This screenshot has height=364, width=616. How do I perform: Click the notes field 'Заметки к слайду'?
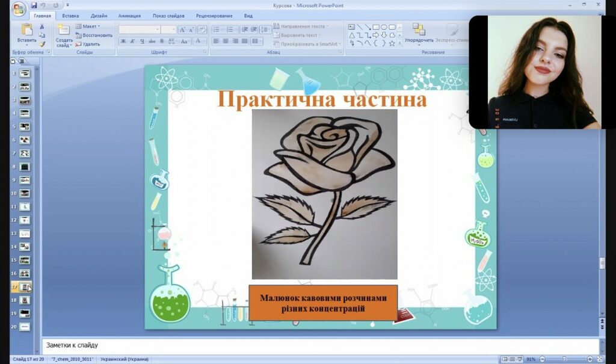(x=301, y=345)
